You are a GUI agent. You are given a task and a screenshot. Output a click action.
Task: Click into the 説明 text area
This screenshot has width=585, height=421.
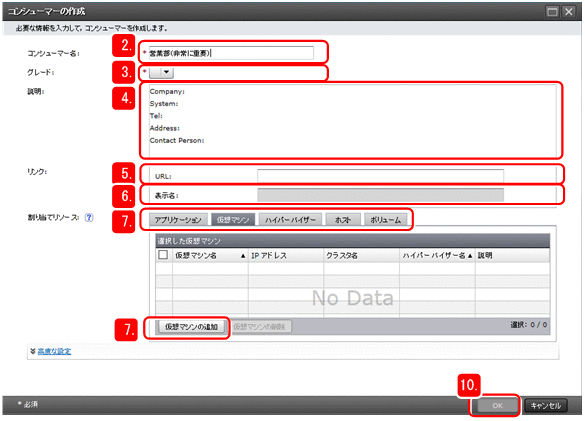(353, 120)
